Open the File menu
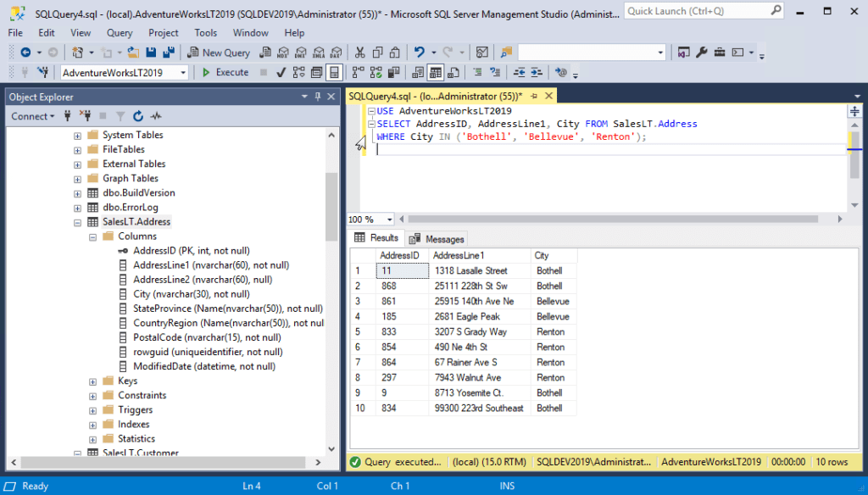The width and height of the screenshot is (868, 495). point(15,33)
